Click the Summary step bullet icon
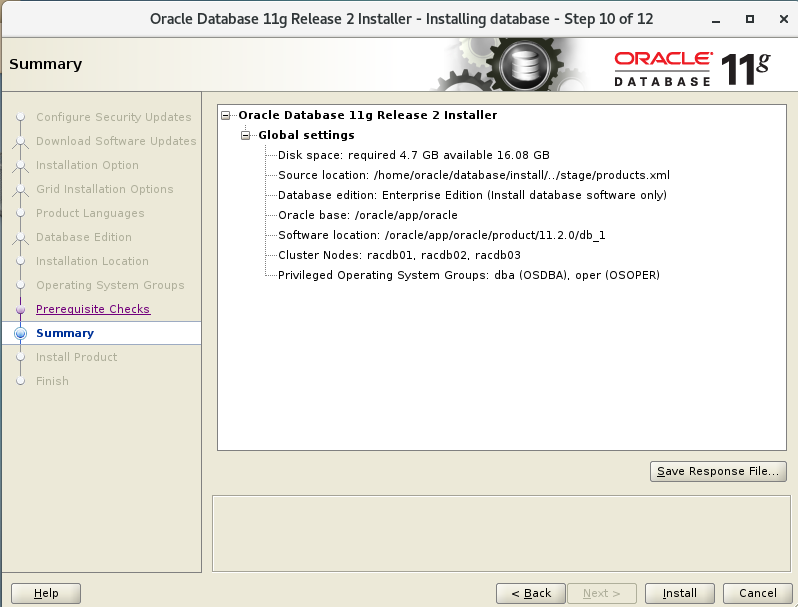 pos(20,333)
